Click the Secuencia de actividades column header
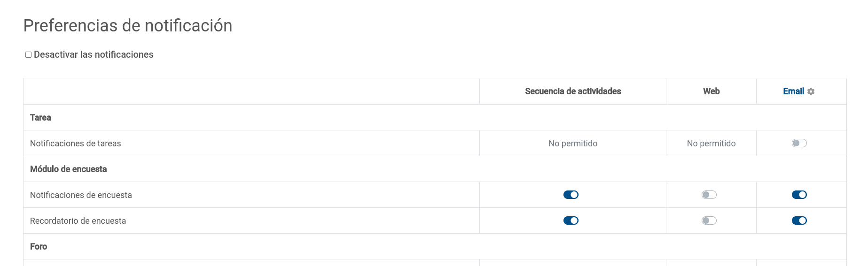The height and width of the screenshot is (266, 868). (573, 91)
